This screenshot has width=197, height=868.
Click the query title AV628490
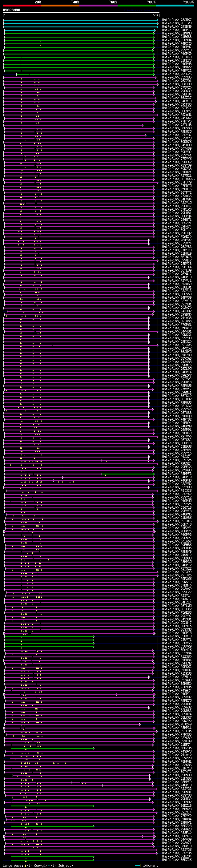[11, 10]
